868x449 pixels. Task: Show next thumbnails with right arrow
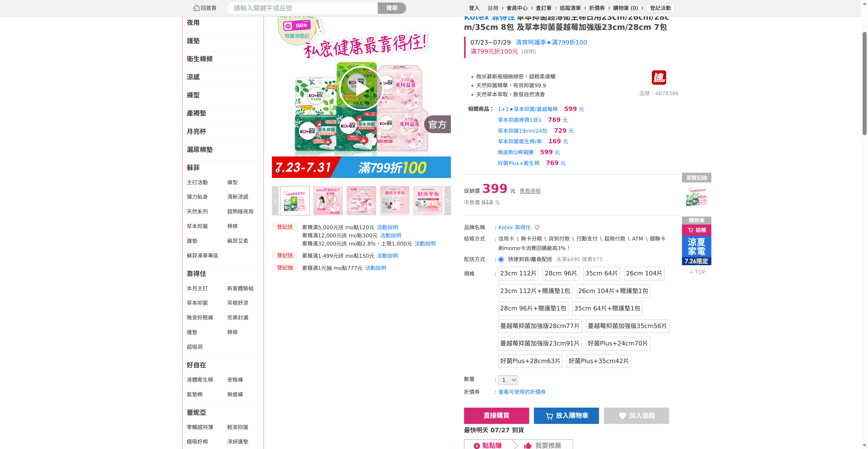tap(448, 201)
